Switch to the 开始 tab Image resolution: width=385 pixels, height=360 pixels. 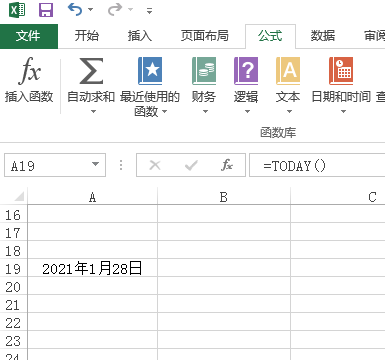click(x=87, y=36)
